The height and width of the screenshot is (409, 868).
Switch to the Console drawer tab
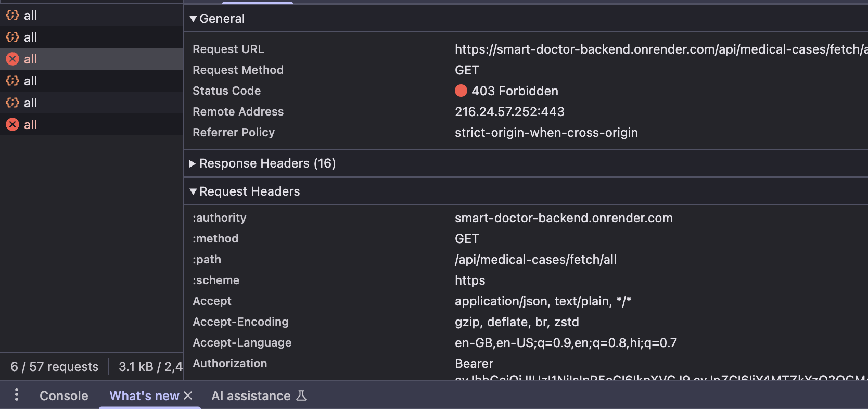[64, 396]
